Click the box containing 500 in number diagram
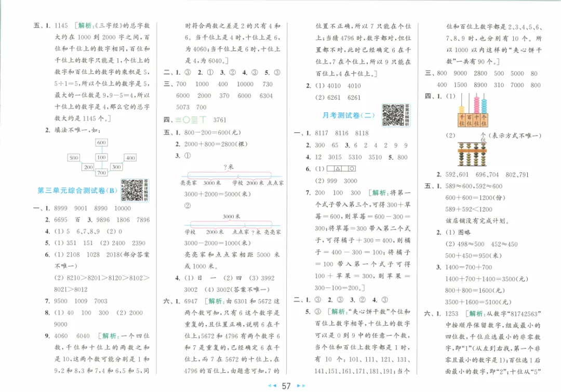The width and height of the screenshot is (561, 392). 74,158
